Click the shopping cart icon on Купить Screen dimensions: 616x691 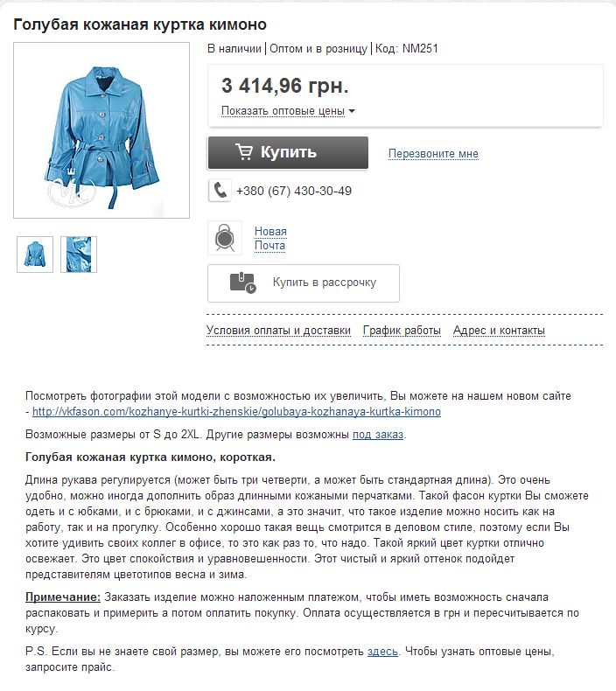[244, 151]
